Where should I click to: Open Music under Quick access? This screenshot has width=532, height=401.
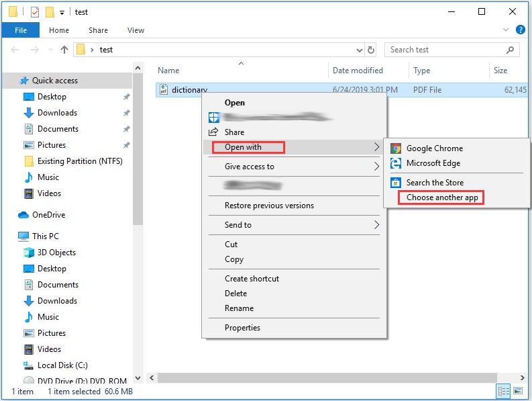pos(48,177)
